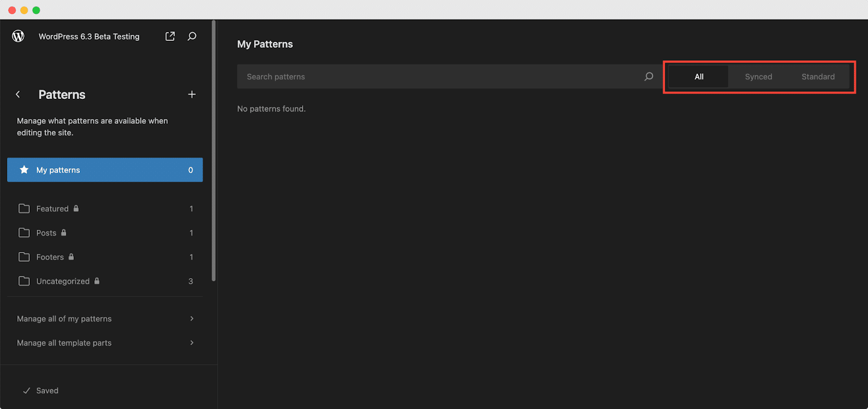The height and width of the screenshot is (409, 868).
Task: Click the My Patterns heading
Action: point(265,44)
